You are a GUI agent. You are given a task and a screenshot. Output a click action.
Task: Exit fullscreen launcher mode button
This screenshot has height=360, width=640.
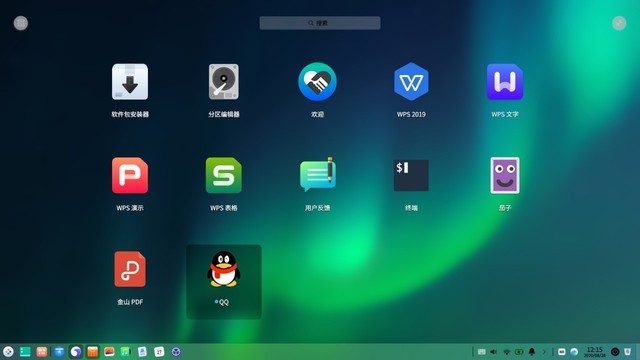point(619,23)
